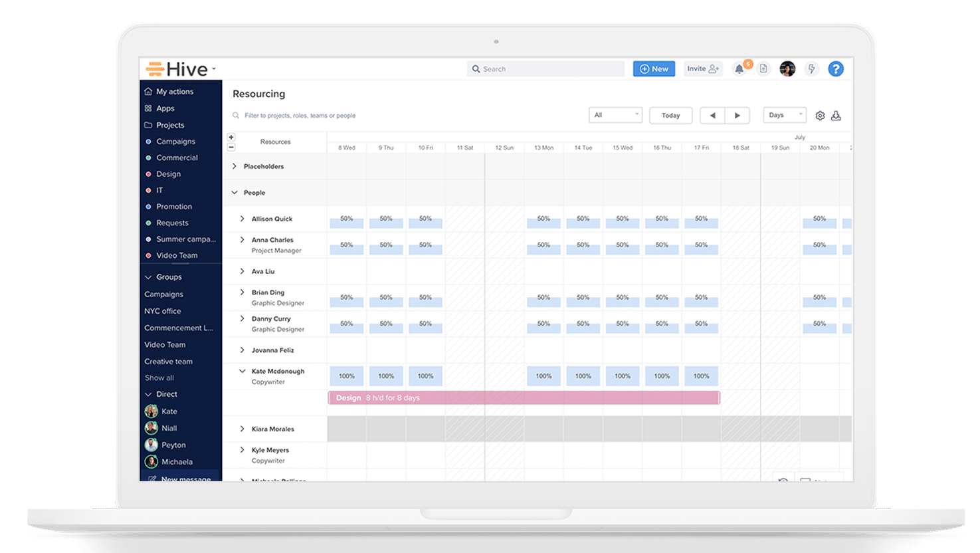Click the filter to projects, roles field
The width and height of the screenshot is (980, 553).
point(299,115)
